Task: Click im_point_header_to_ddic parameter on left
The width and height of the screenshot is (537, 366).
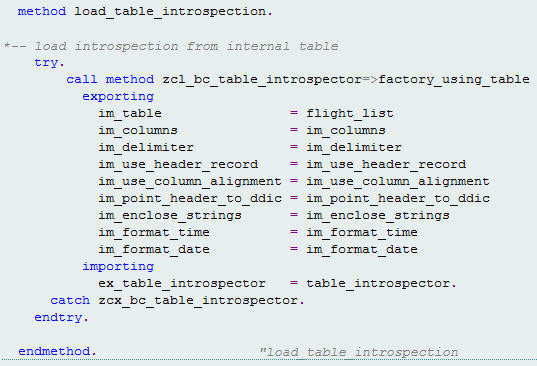Action: click(190, 199)
